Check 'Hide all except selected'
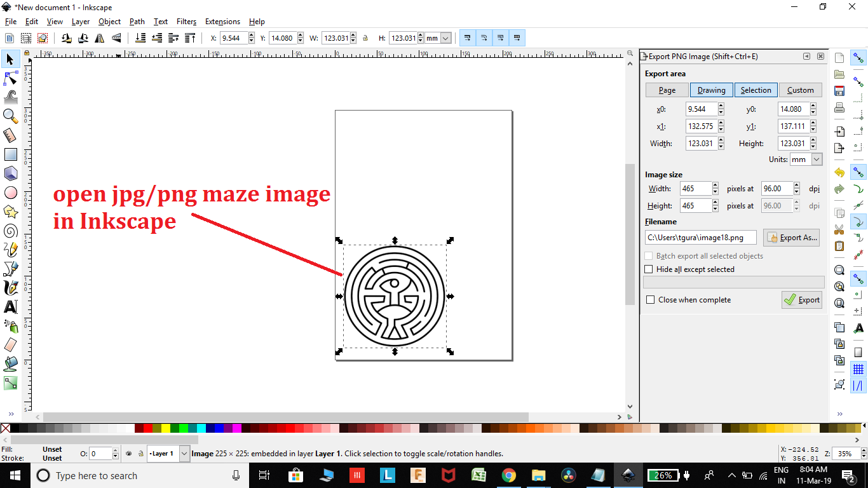This screenshot has width=868, height=488. (649, 269)
